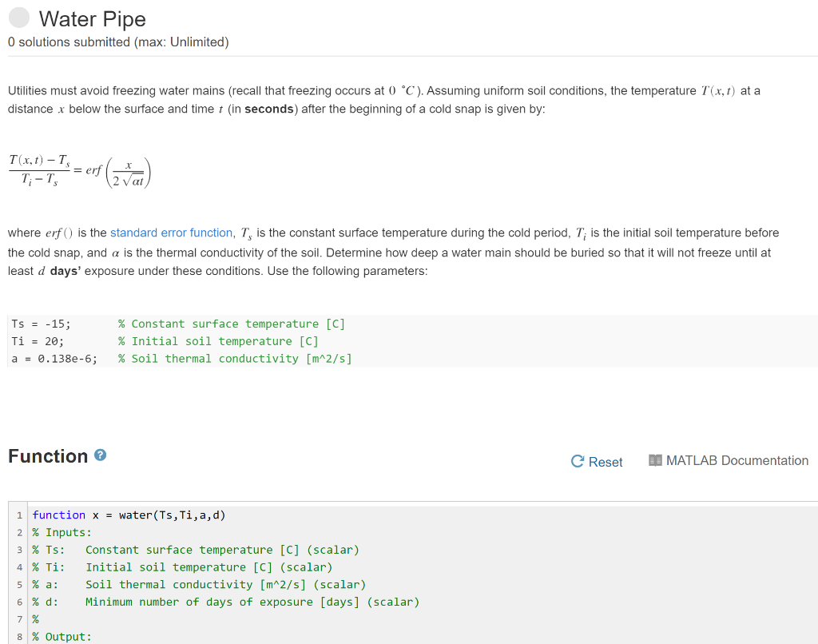Click the book icon next to MATLAB Documentation
Viewport: 818px width, 644px height.
click(x=656, y=461)
